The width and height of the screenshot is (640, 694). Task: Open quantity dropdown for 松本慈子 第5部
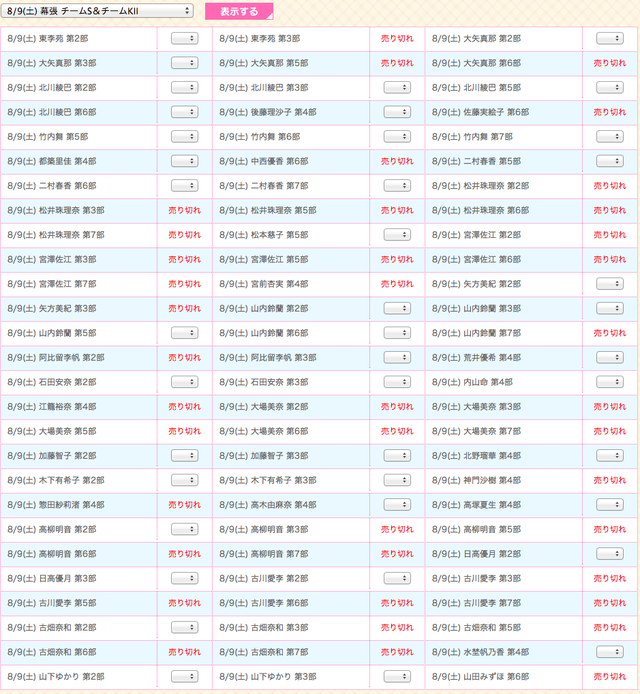(x=397, y=235)
